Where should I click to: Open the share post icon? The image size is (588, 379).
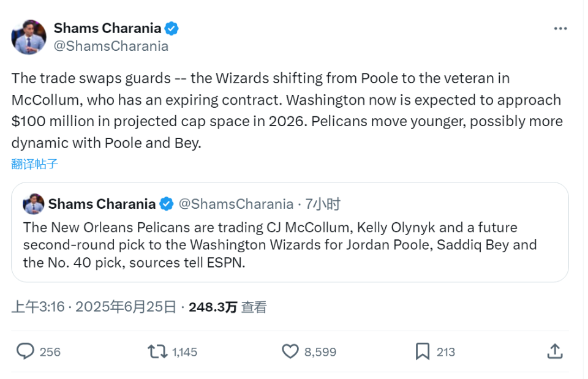(554, 351)
